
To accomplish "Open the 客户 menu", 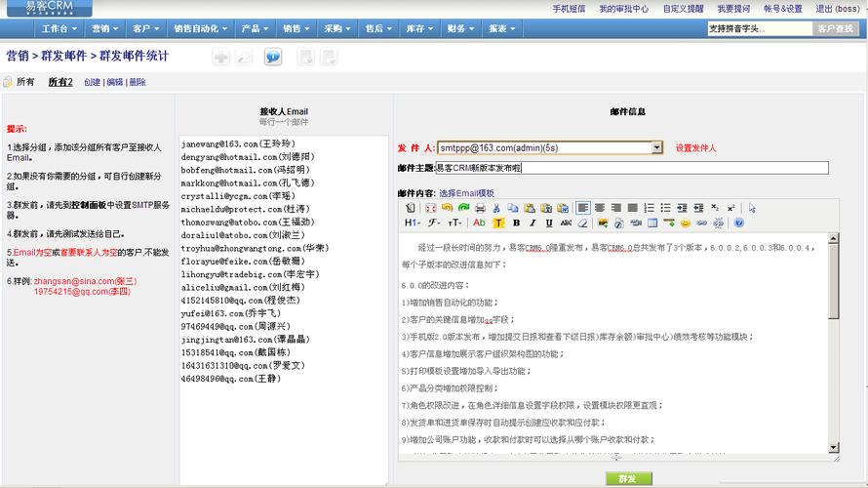I will pyautogui.click(x=145, y=28).
